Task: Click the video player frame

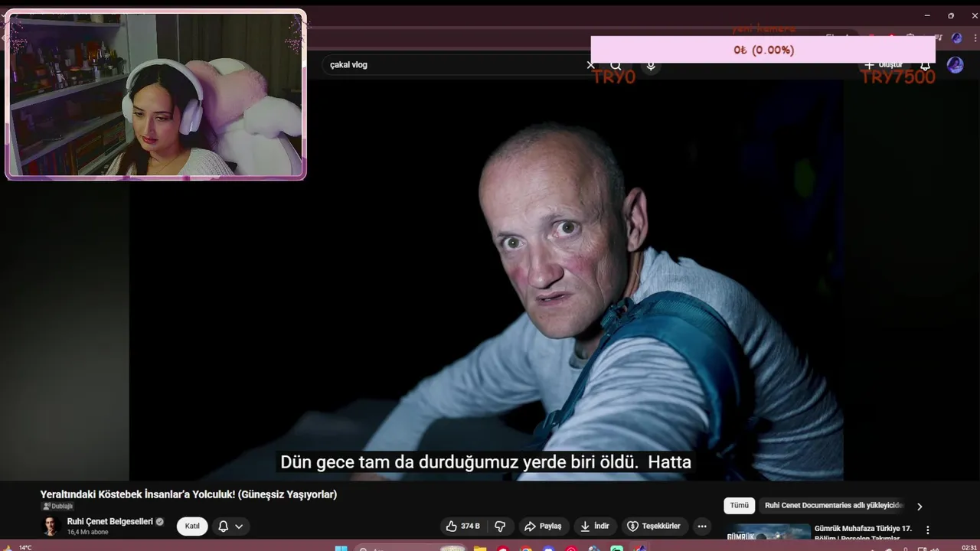Action: click(486, 279)
